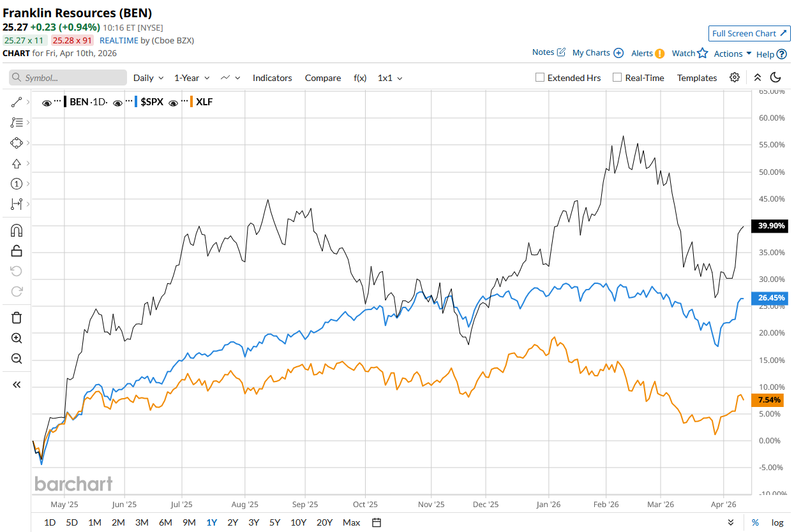Click the trash delete drawings icon

[x=17, y=318]
